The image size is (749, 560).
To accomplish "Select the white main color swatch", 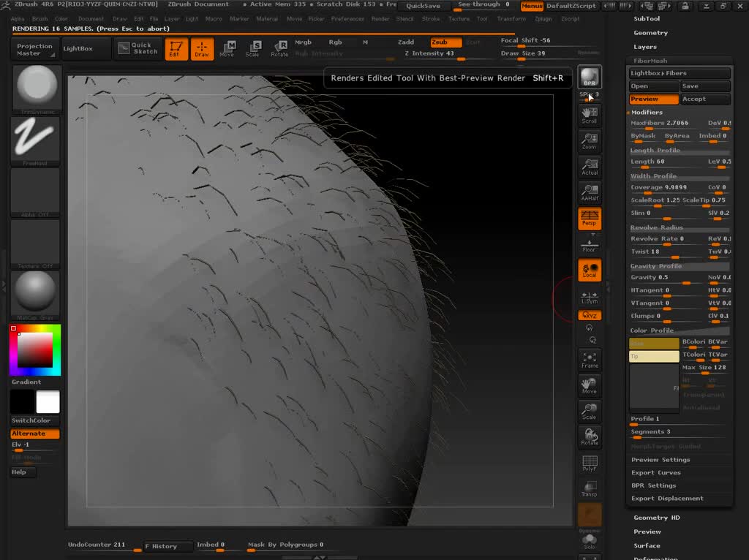I will tap(48, 401).
